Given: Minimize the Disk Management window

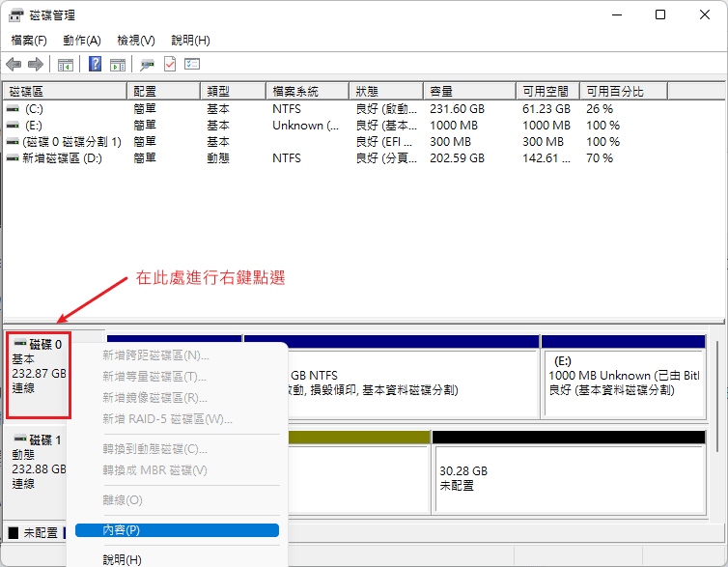Looking at the screenshot, I should pos(617,14).
